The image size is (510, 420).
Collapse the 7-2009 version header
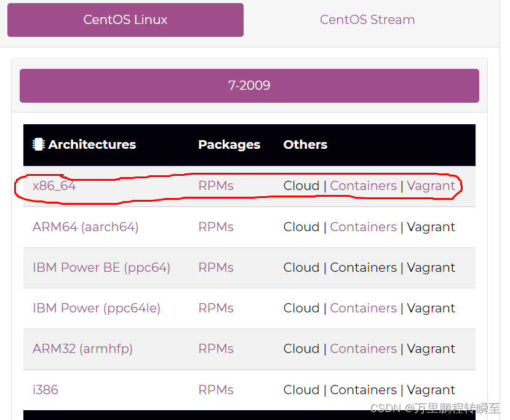[x=249, y=85]
